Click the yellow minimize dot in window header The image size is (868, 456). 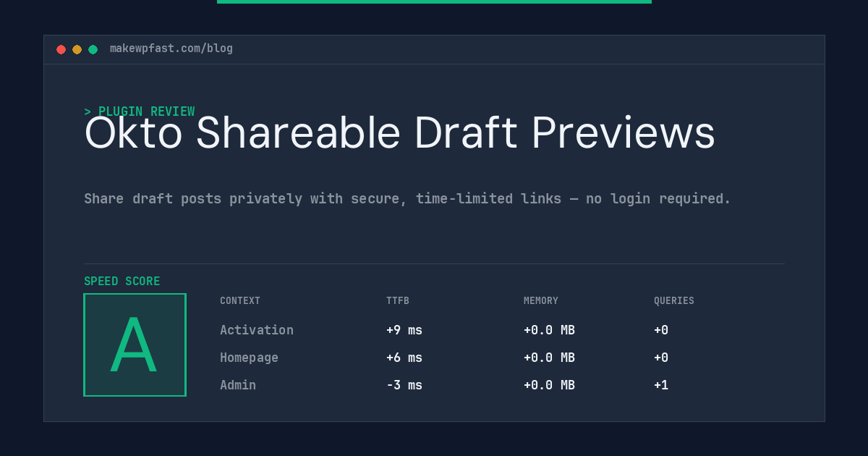point(77,49)
